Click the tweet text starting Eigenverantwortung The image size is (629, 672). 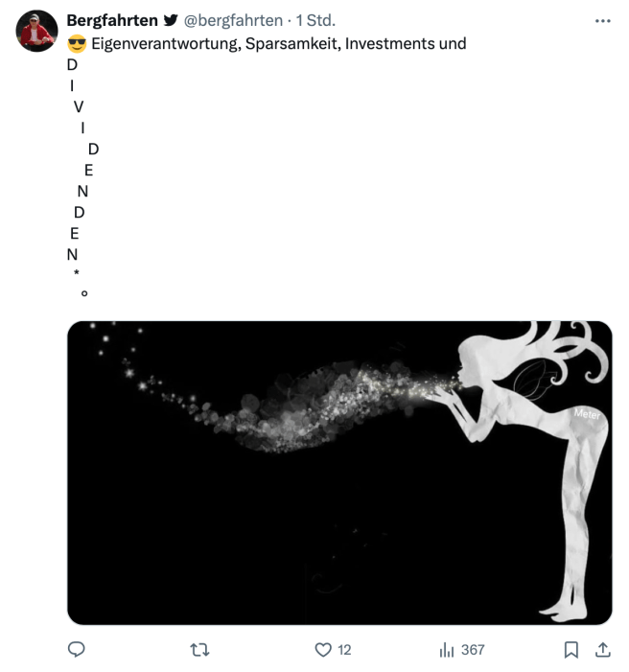pos(279,44)
